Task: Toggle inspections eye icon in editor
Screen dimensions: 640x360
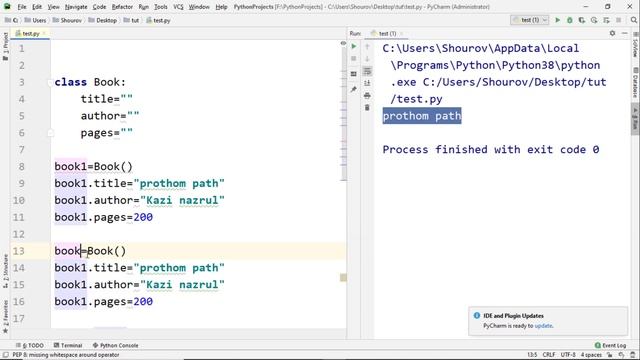Action: coord(343,43)
